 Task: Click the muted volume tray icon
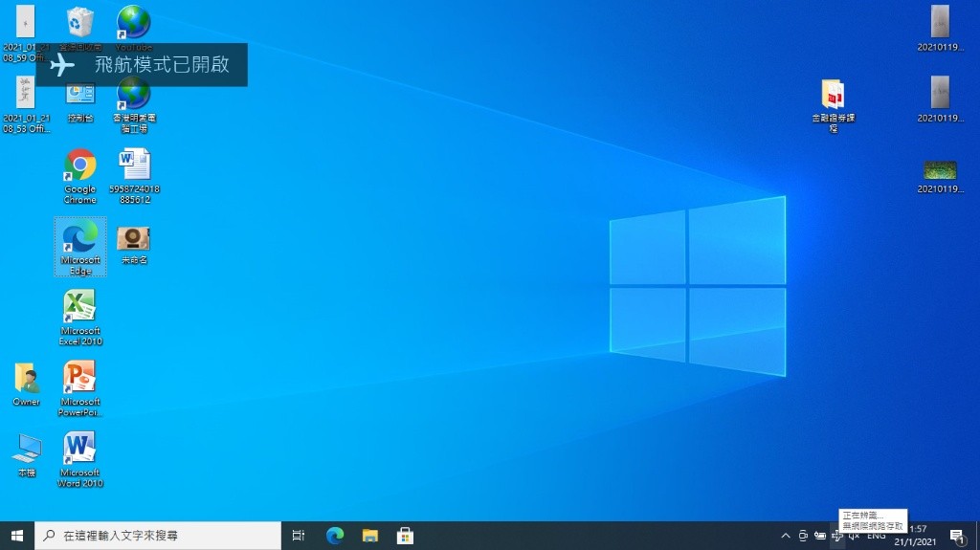pos(854,536)
